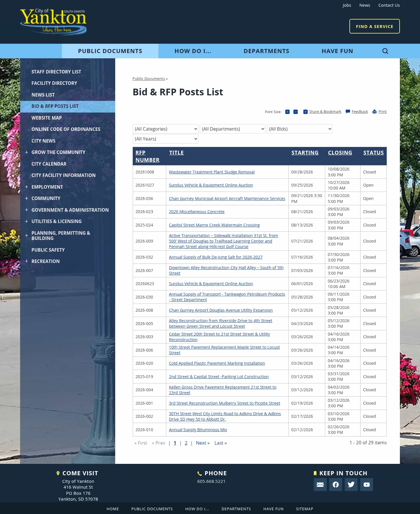420x514 pixels.
Task: Open the All Bids dropdown
Action: [x=300, y=129]
